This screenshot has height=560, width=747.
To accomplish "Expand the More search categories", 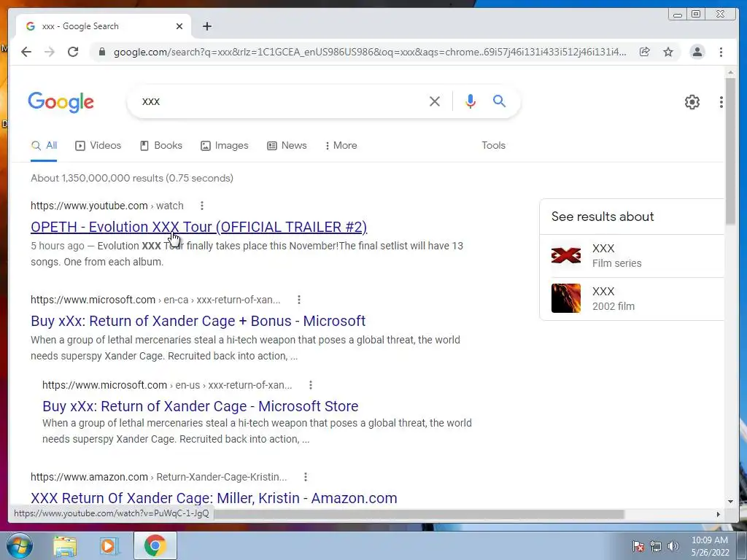I will pyautogui.click(x=341, y=146).
